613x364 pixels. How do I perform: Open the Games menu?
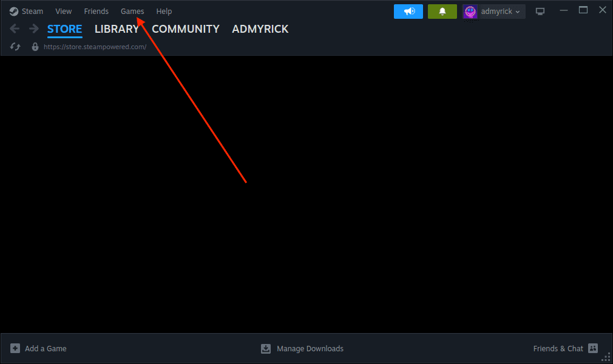pos(132,12)
